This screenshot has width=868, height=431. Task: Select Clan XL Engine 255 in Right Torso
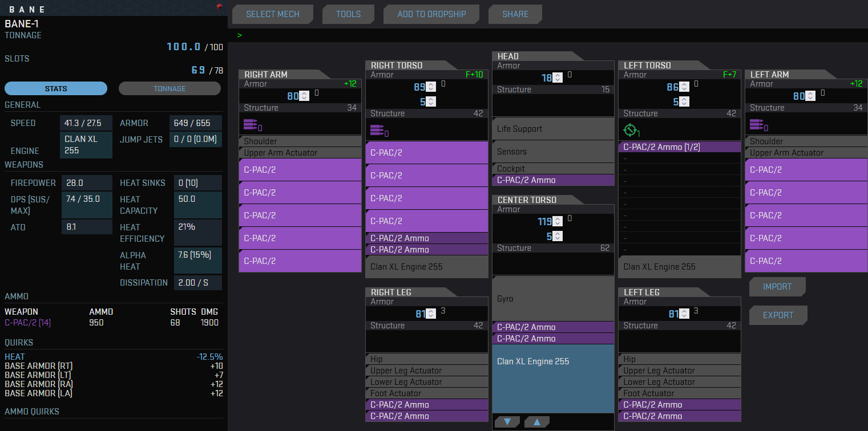[x=427, y=267]
